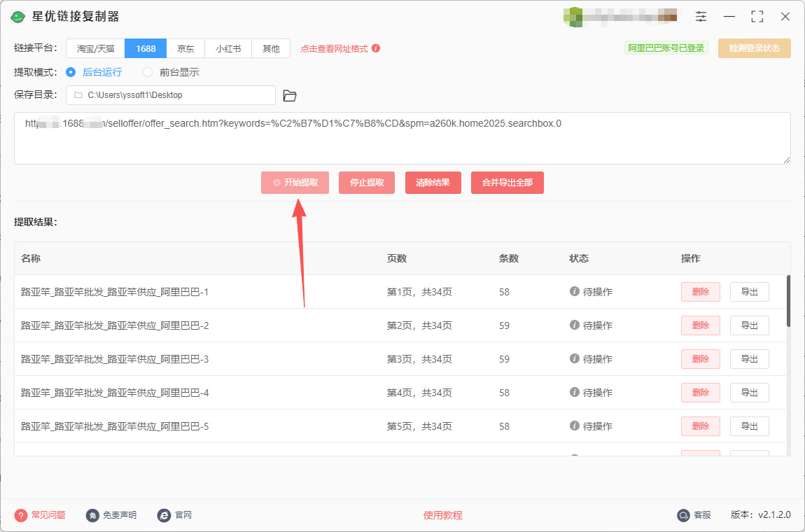This screenshot has height=532, width=805.
Task: Export the 阿里巴巴-3 result row
Action: click(750, 359)
